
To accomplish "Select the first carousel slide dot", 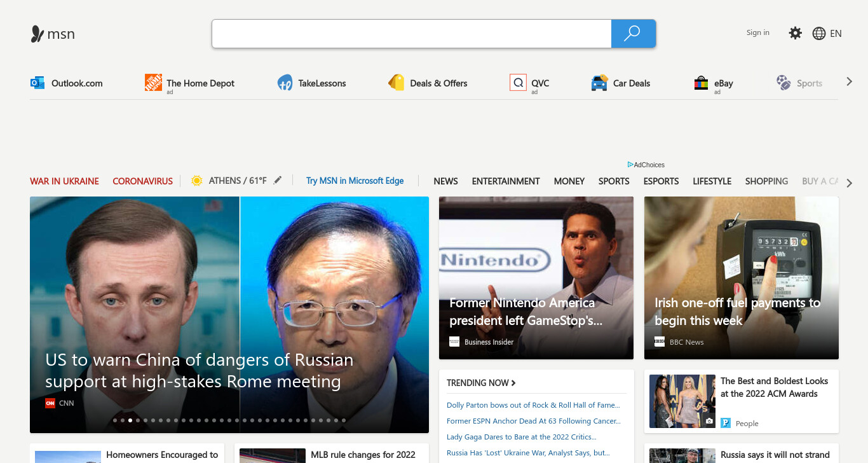I will click(115, 420).
